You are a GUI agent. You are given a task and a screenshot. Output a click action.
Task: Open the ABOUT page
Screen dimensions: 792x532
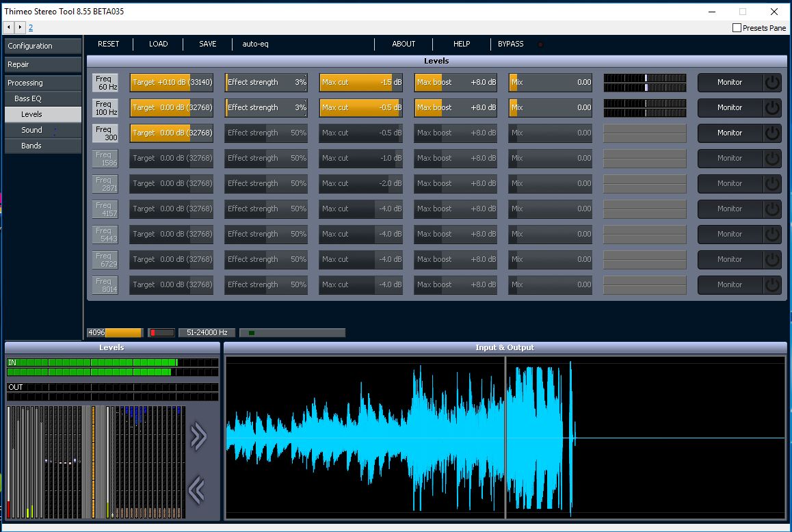404,44
